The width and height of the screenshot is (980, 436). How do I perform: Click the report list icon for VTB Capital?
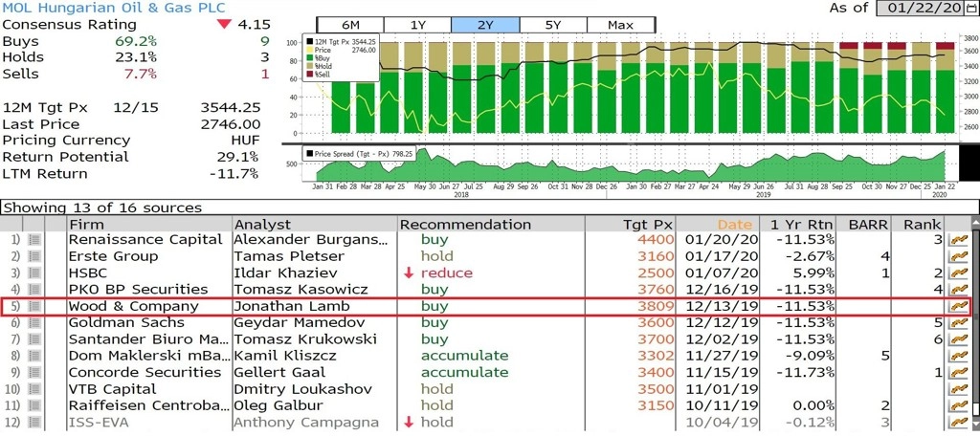(34, 389)
